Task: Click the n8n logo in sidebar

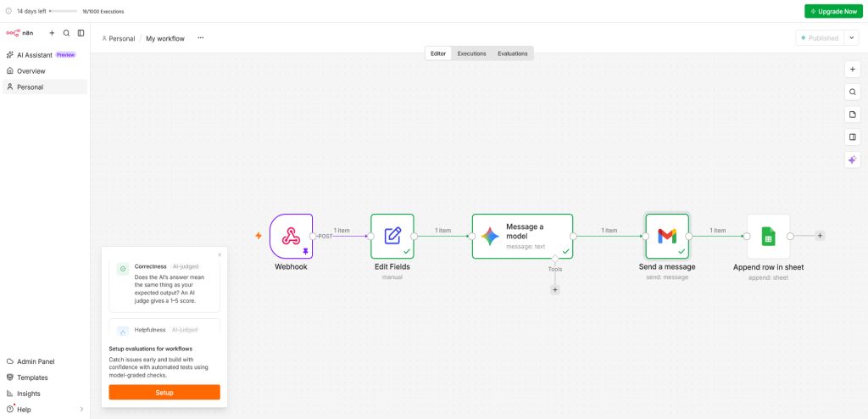Action: pos(20,33)
